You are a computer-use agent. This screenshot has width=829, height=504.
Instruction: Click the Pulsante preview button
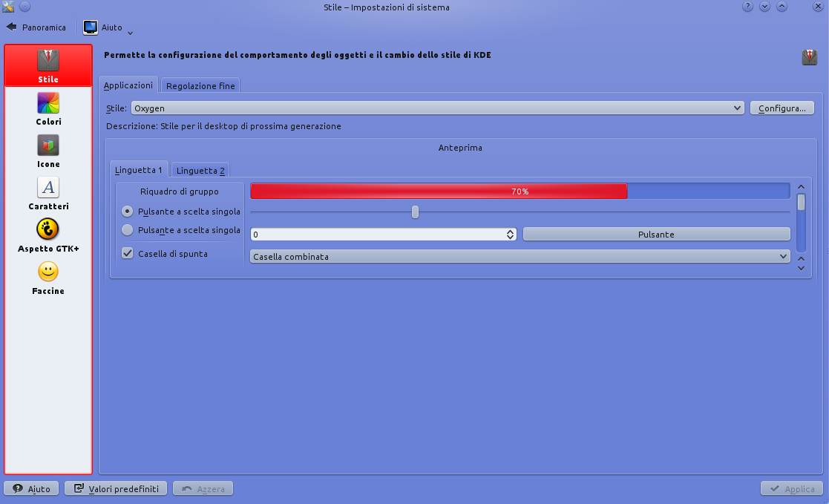[x=657, y=235]
